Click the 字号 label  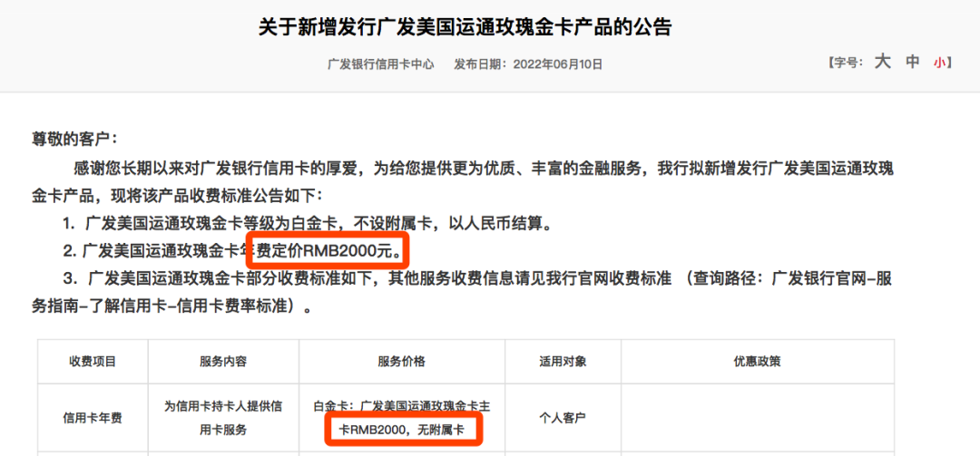click(845, 63)
